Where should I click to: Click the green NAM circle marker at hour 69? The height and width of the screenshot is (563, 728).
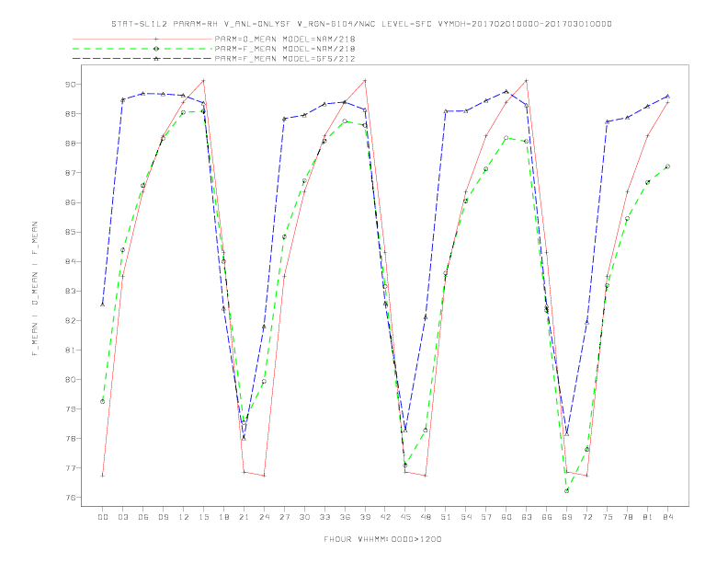[x=567, y=491]
